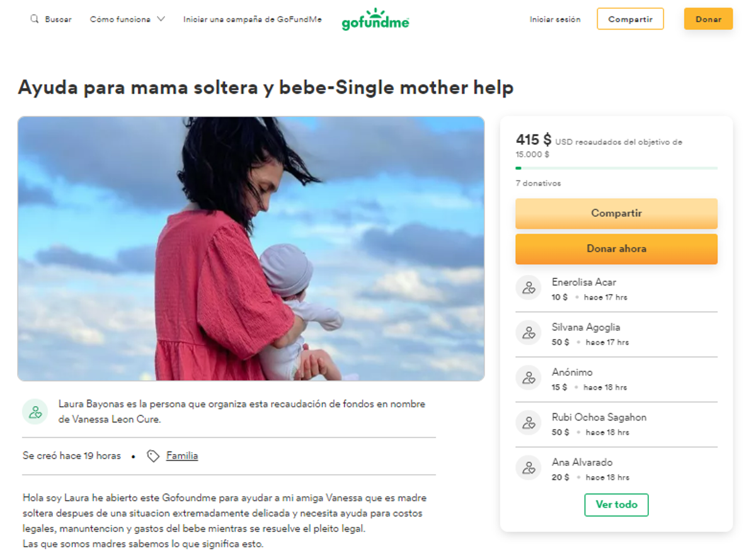756x551 pixels.
Task: Open the Familia category link
Action: [x=182, y=456]
